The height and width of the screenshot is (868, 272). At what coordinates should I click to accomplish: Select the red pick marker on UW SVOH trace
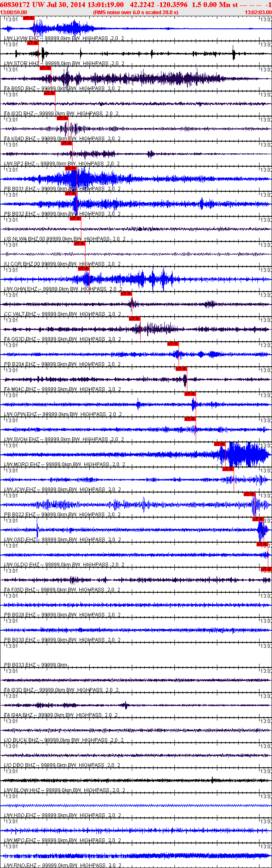click(190, 419)
